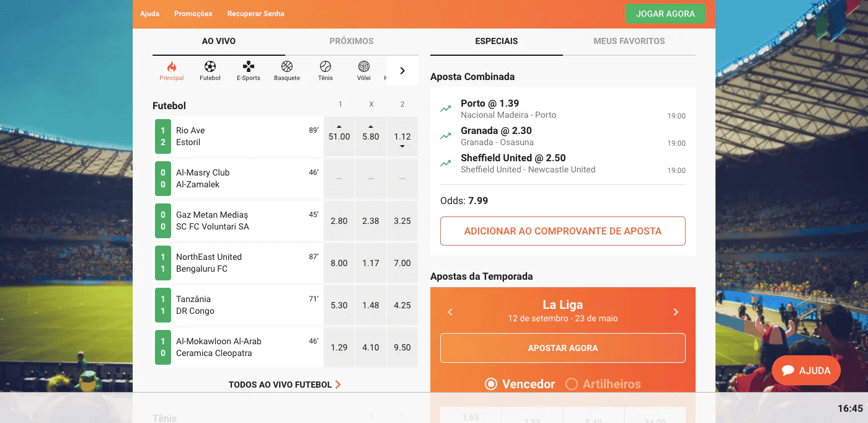Click the 1-2 score badge for Rio Ave
Screen dimensions: 868x423
pos(163,136)
